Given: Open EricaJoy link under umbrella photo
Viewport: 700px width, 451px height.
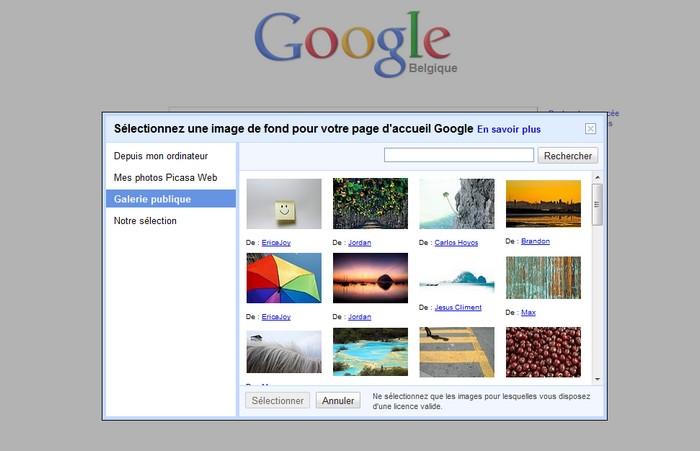Looking at the screenshot, I should point(276,317).
